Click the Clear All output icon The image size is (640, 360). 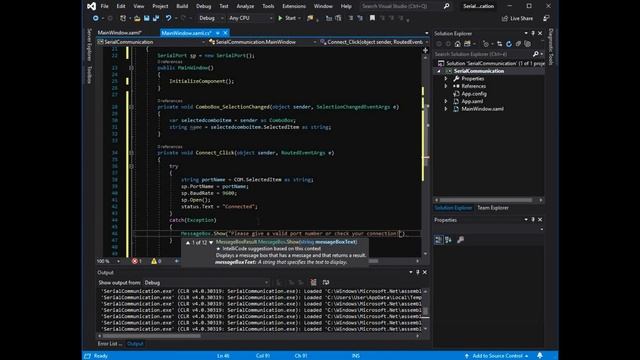pyautogui.click(x=313, y=282)
